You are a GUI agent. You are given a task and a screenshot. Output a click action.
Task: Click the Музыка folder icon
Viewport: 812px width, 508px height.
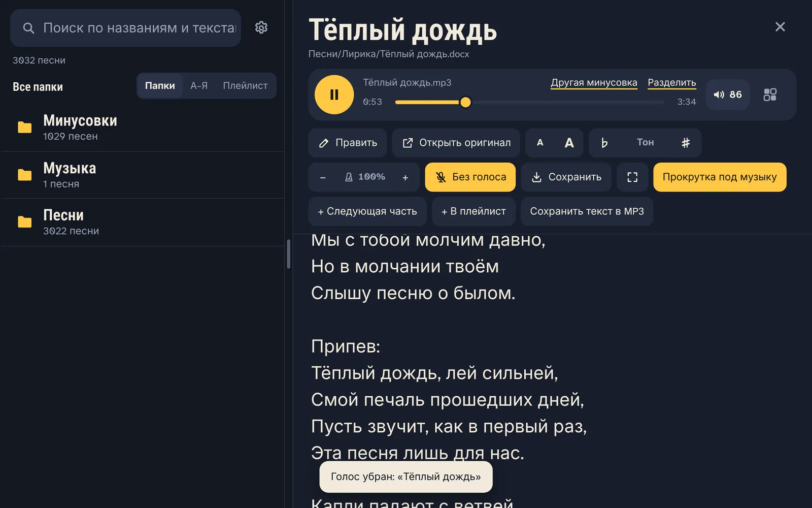coord(24,175)
